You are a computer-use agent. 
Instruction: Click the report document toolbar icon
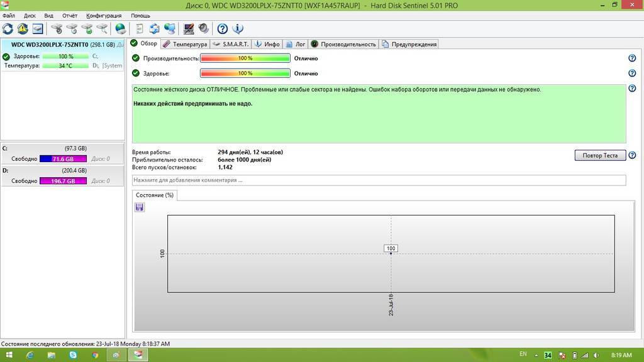click(x=140, y=29)
